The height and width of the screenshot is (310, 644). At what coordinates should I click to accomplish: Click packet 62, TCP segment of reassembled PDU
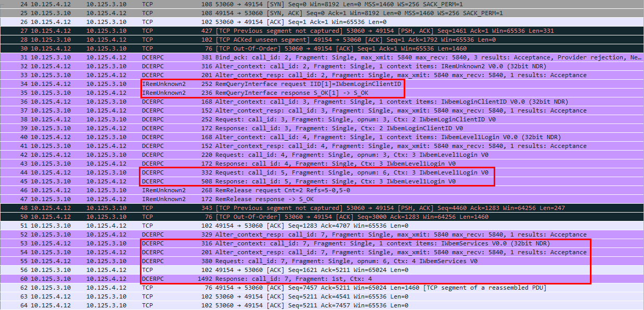(x=312, y=288)
